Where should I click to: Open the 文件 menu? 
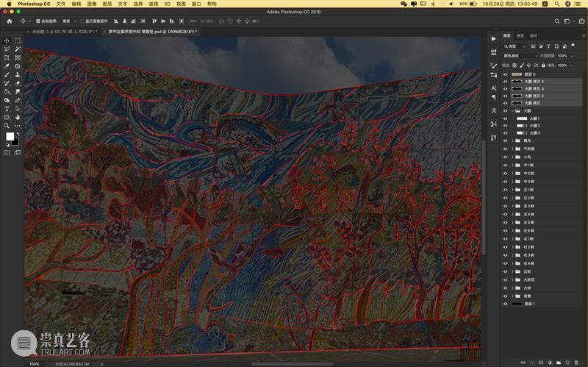61,4
